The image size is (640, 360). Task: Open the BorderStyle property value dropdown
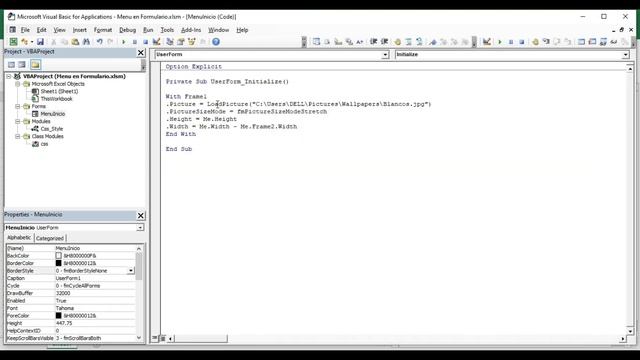(x=131, y=271)
